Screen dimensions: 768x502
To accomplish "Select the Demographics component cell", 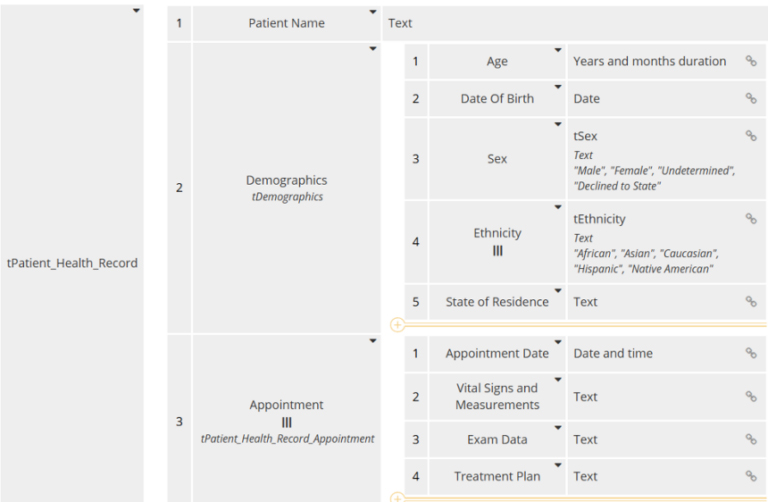I will point(286,188).
